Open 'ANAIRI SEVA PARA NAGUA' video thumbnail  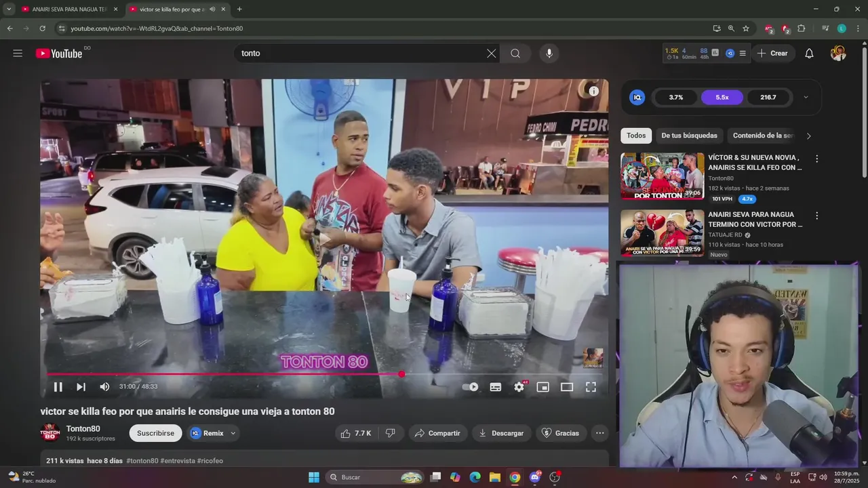pyautogui.click(x=663, y=233)
